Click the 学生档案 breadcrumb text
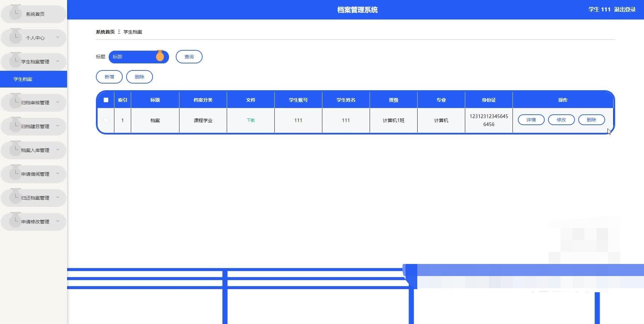 [x=133, y=32]
